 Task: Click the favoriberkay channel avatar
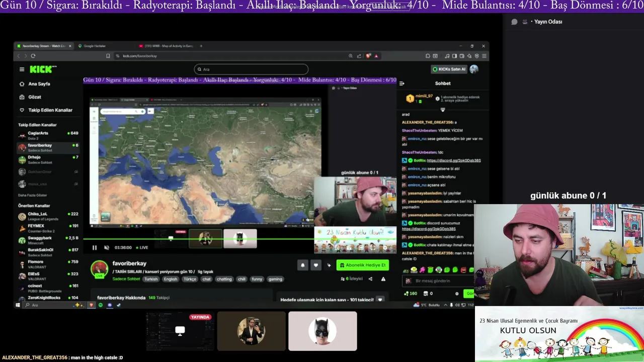(99, 269)
